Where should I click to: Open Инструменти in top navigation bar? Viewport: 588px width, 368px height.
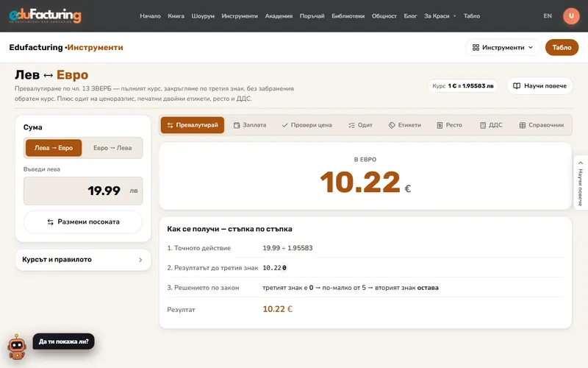click(x=240, y=15)
